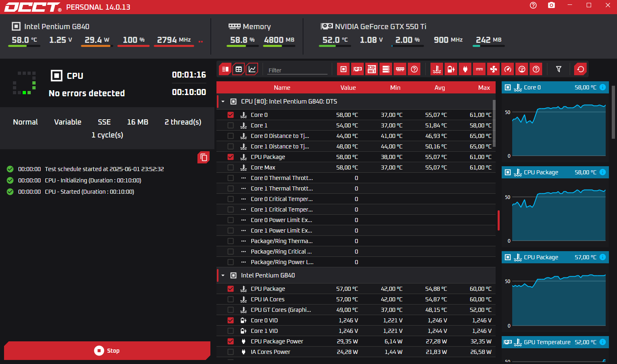Select the Core 1 VID row

pos(356,331)
